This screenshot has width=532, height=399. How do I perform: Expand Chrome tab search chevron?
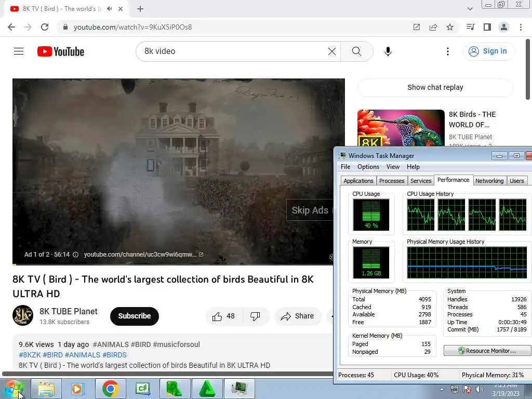click(470, 9)
